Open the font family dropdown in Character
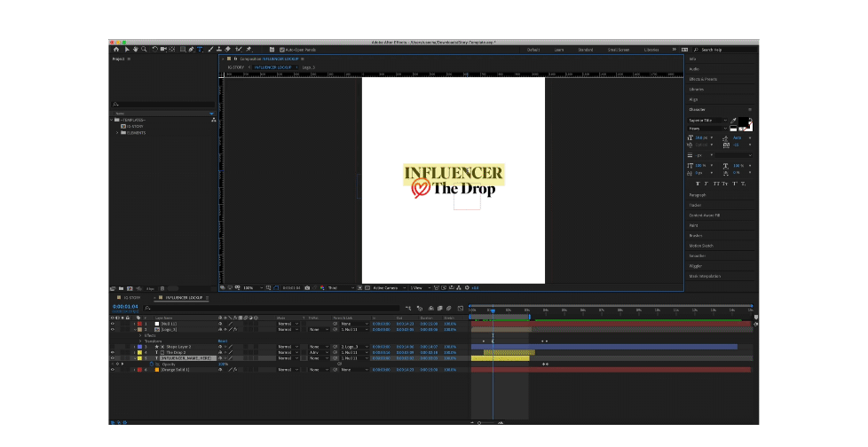This screenshot has height=447, width=868. point(708,121)
